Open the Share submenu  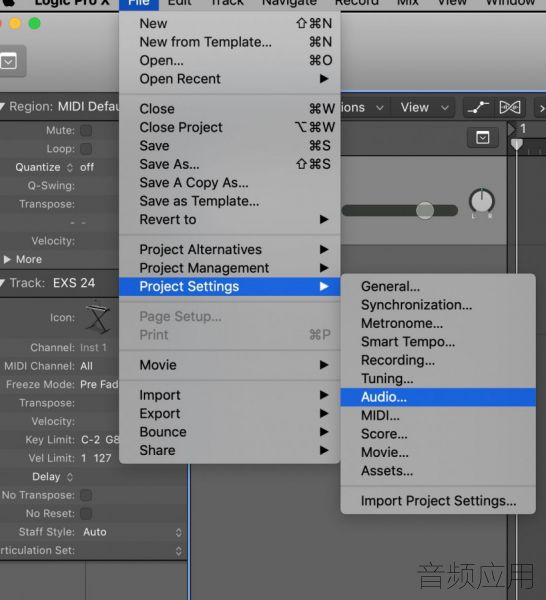point(230,450)
